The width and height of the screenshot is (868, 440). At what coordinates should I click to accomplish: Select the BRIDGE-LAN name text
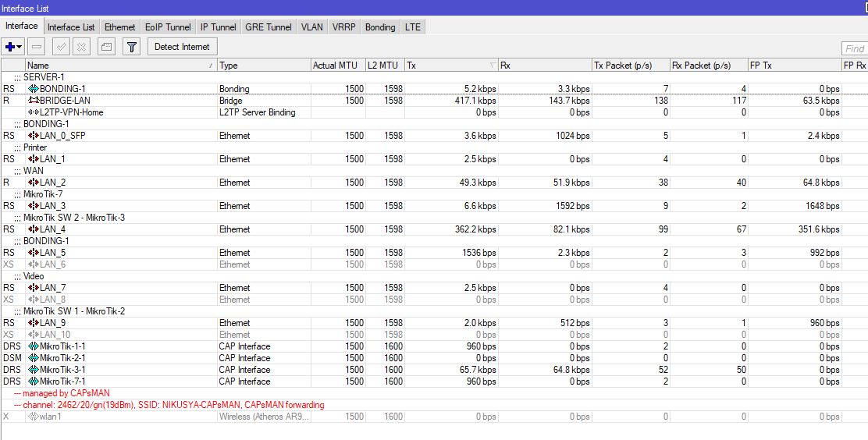tap(65, 101)
